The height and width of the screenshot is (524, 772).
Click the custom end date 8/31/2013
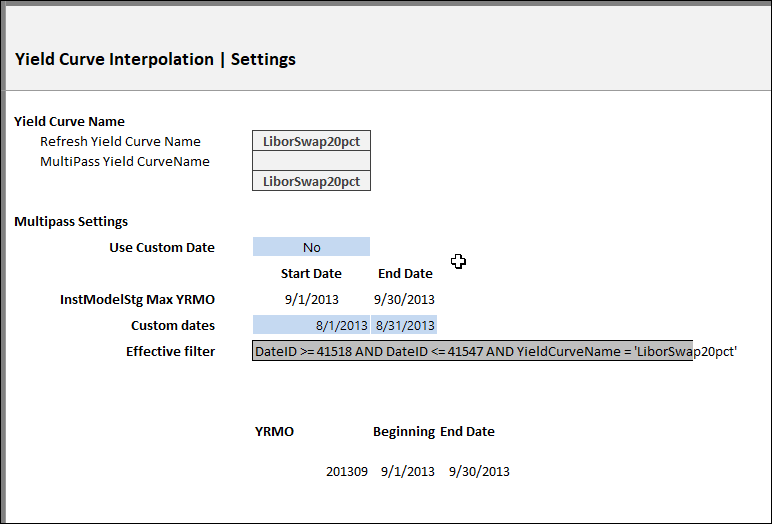coord(404,325)
